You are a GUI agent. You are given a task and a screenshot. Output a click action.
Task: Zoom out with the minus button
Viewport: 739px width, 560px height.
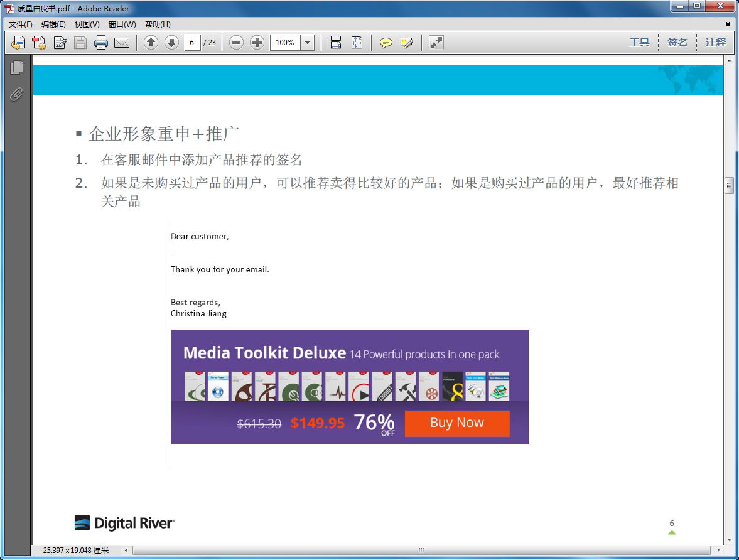236,43
